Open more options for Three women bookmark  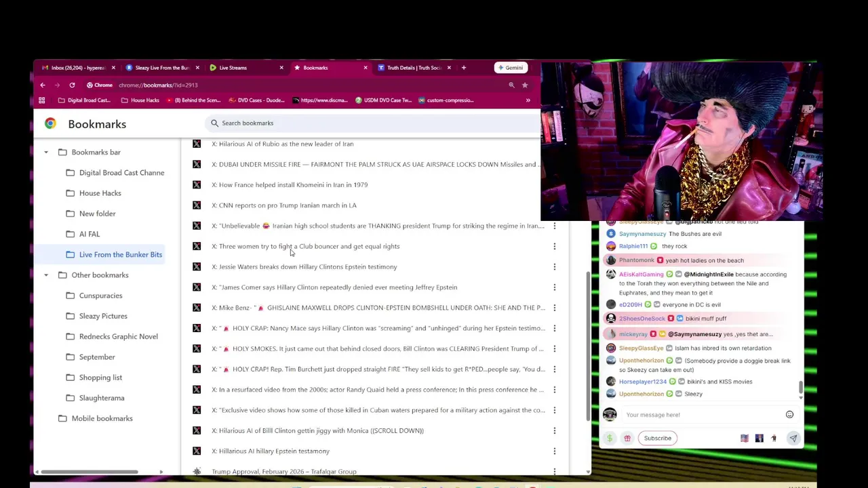(x=554, y=246)
